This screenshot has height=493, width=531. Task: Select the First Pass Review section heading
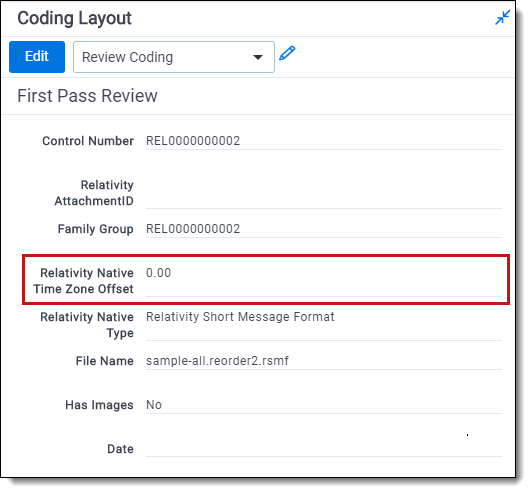[87, 95]
